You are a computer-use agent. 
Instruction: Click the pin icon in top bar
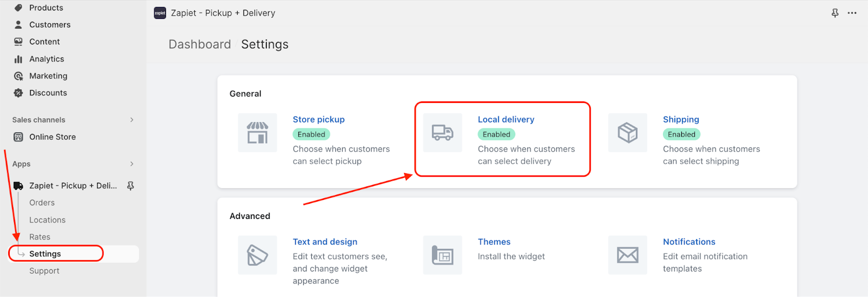pos(835,13)
